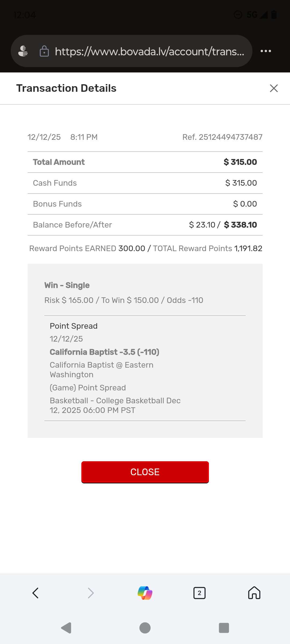
Task: Tap the browser home icon
Action: coord(254,593)
